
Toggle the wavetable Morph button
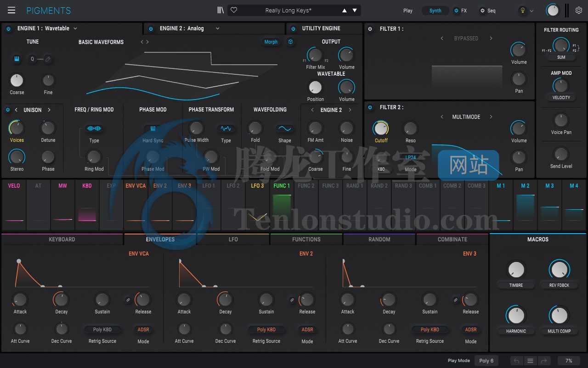coord(271,42)
